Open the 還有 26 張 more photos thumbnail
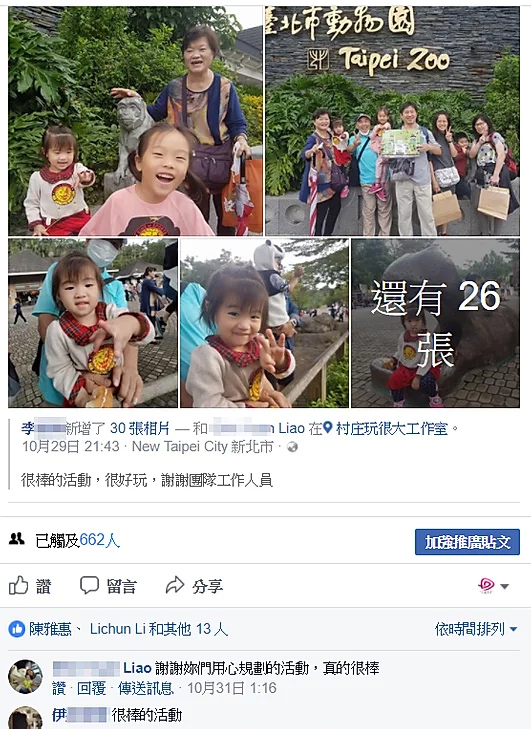 tap(435, 323)
